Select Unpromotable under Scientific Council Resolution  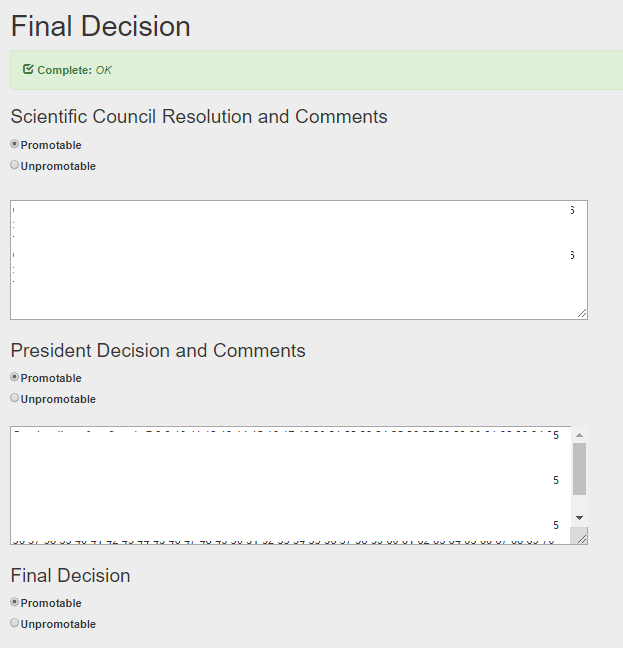pyautogui.click(x=14, y=165)
